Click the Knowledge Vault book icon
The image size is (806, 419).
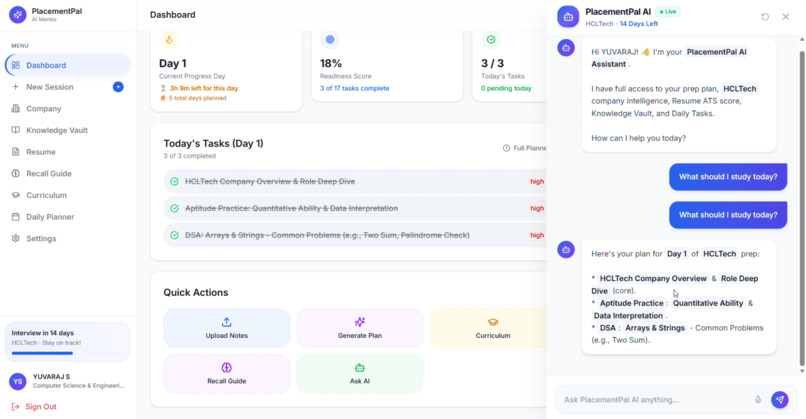pyautogui.click(x=15, y=130)
